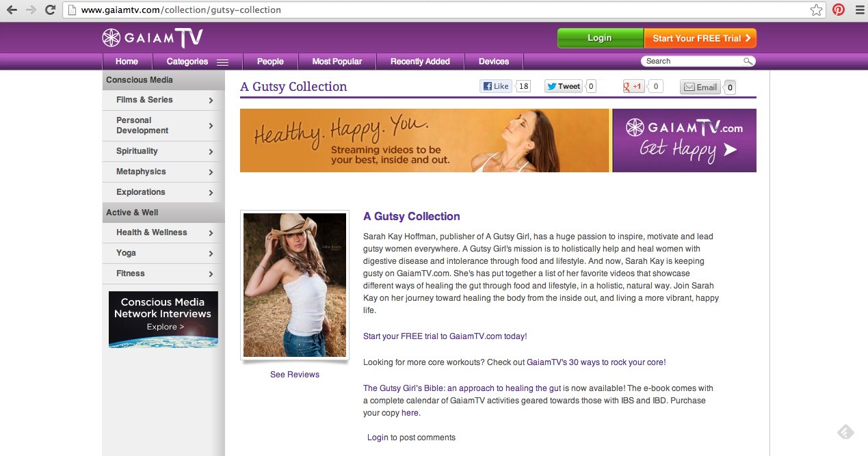
Task: Expand the Spirituality category
Action: [x=140, y=151]
